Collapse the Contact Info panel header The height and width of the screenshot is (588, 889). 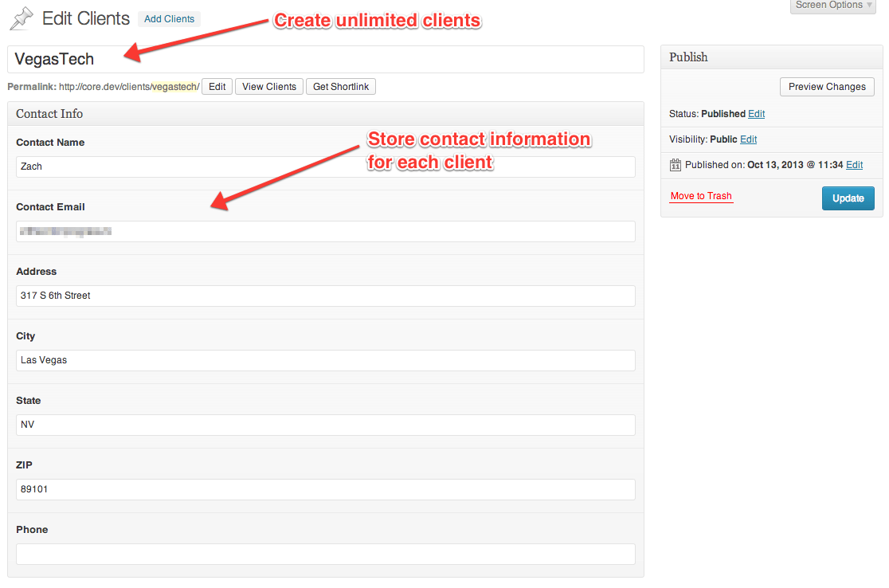click(325, 114)
